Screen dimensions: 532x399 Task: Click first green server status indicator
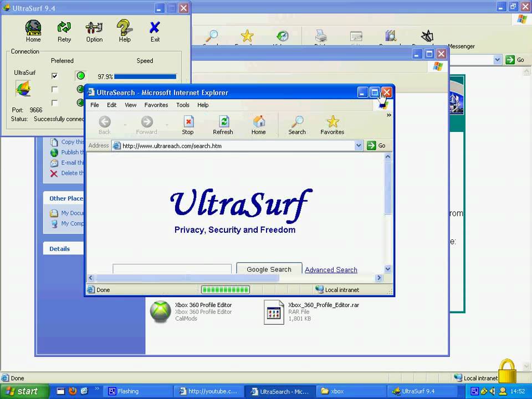[81, 76]
